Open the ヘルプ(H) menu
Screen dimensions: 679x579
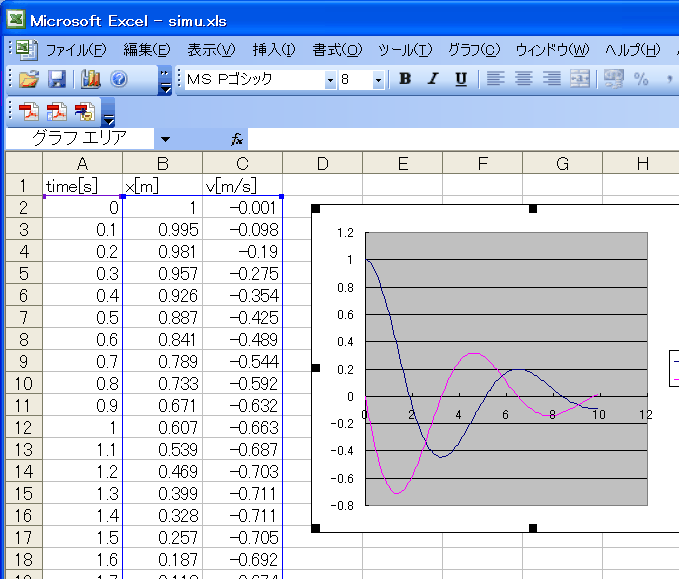633,50
